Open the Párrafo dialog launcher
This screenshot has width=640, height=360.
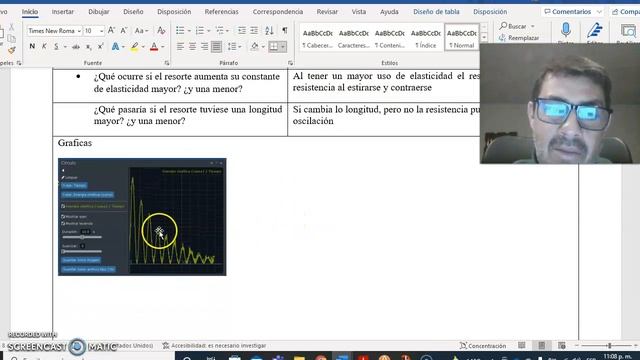pos(290,63)
